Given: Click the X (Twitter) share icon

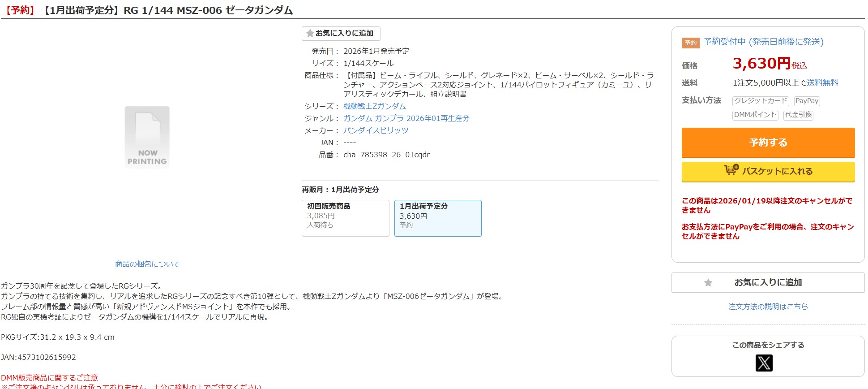Looking at the screenshot, I should coord(764,363).
